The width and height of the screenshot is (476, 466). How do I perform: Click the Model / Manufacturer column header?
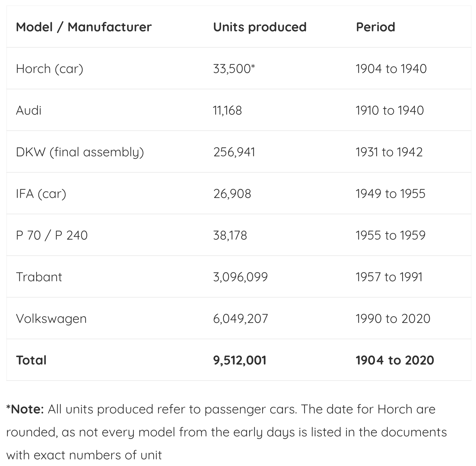pos(84,27)
